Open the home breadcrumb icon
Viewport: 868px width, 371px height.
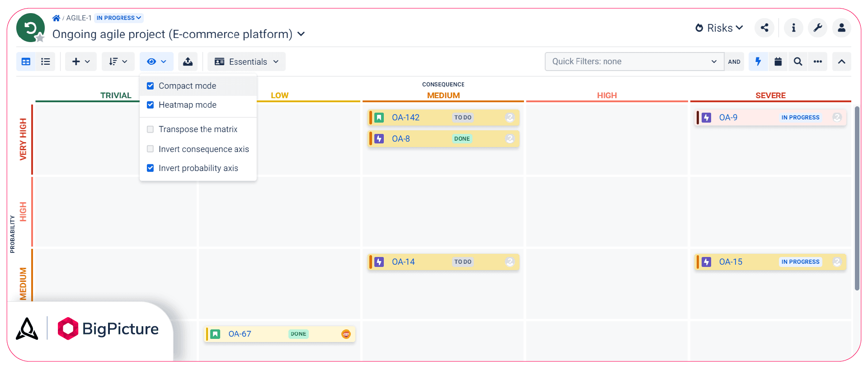click(56, 18)
